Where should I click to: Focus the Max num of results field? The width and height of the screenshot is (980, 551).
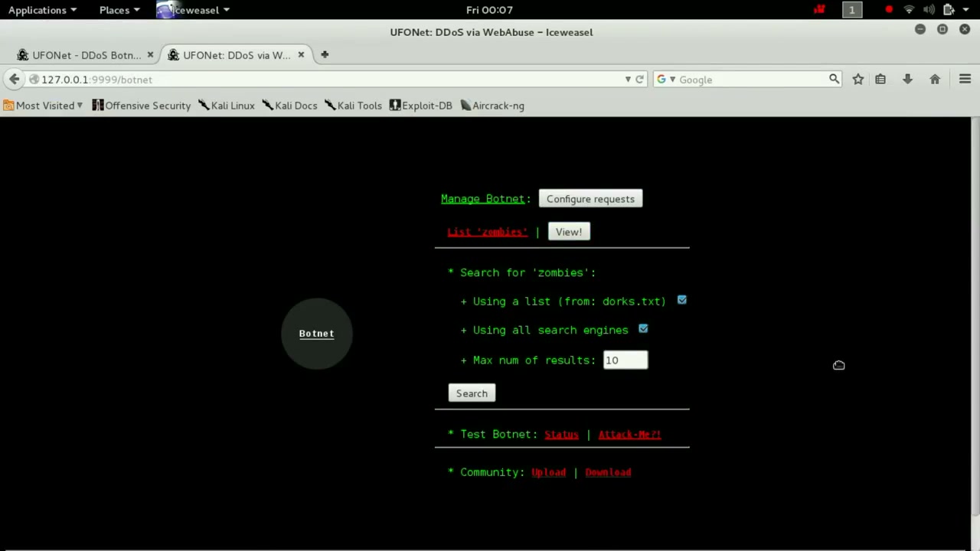pyautogui.click(x=626, y=360)
